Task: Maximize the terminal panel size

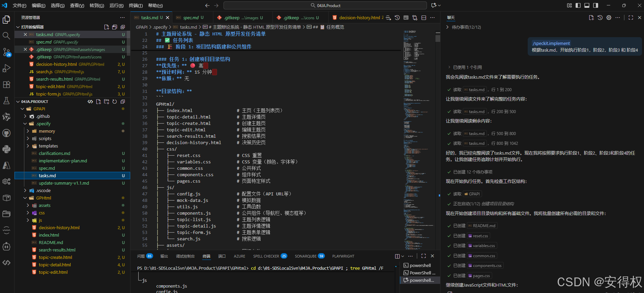Action: pos(424,256)
